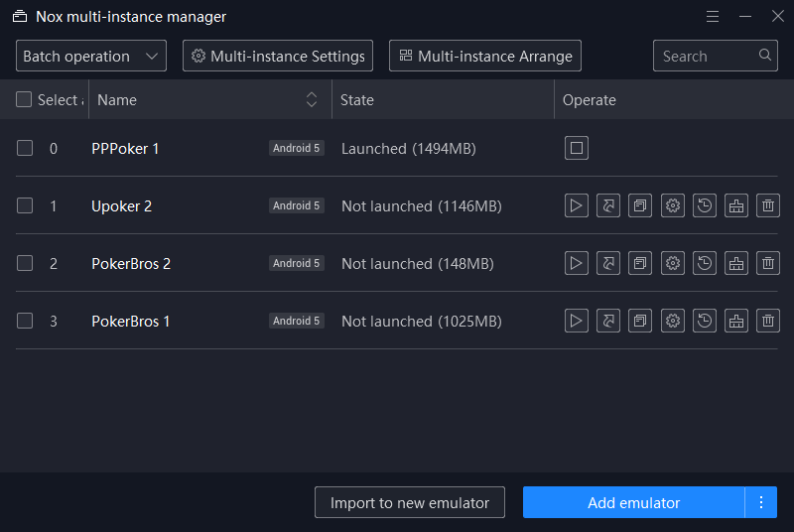Screen dimensions: 794x532
Task: Sort instances using the Name column arrows
Action: [312, 100]
